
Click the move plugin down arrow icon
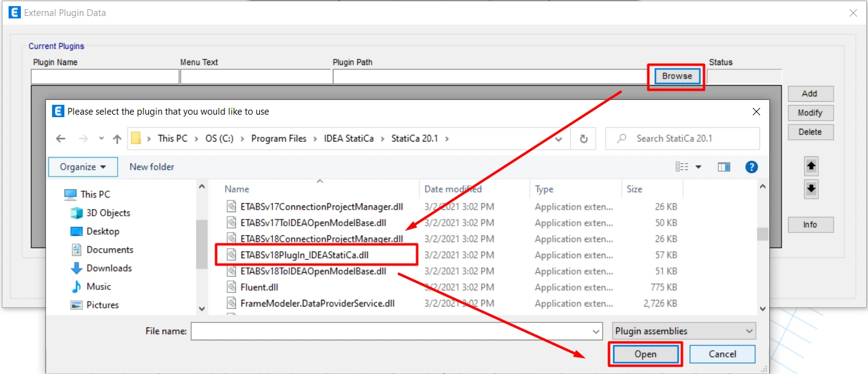click(811, 189)
